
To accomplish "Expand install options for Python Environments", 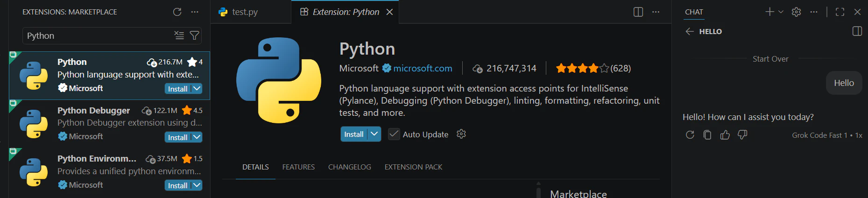I will pyautogui.click(x=197, y=185).
